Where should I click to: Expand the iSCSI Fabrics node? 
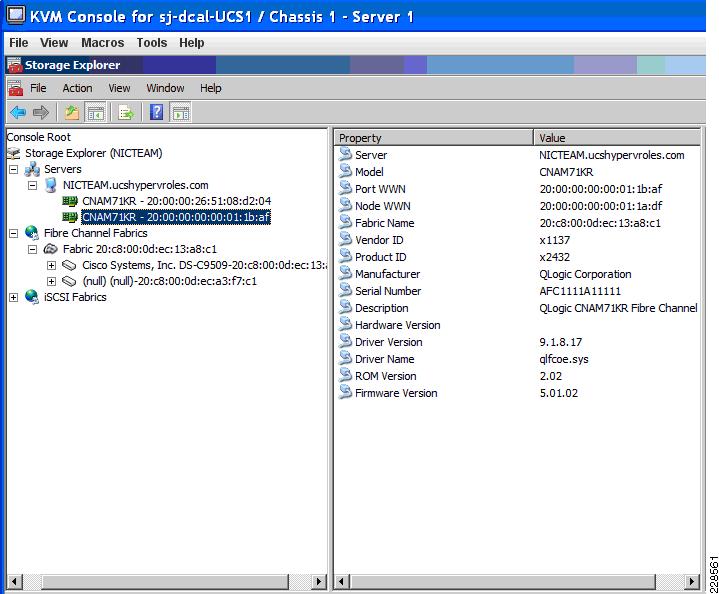pos(14,297)
